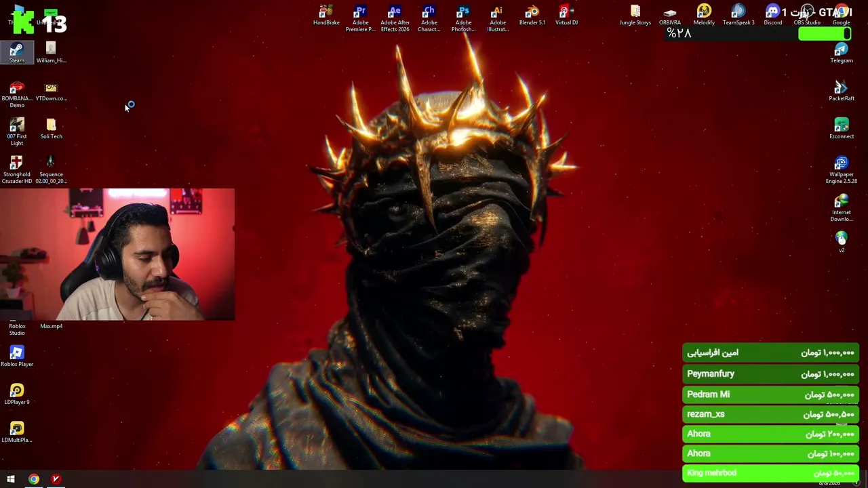Select the ORBIVRA drive icon

[669, 16]
